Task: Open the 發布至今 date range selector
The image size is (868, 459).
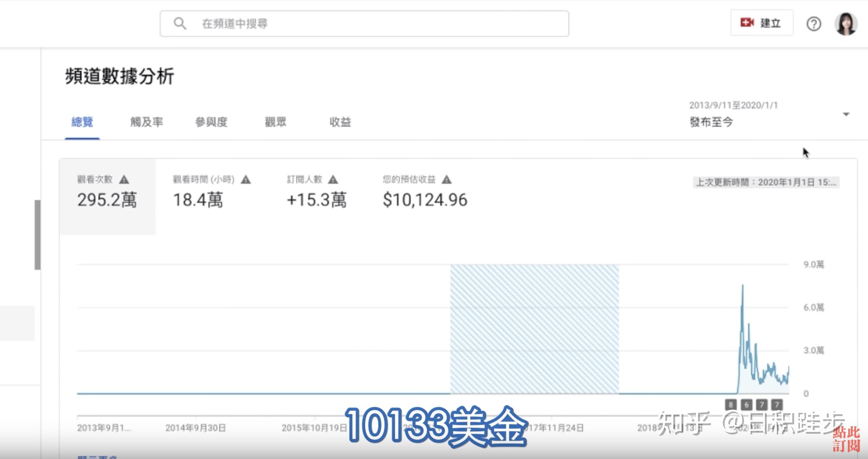Action: [711, 122]
